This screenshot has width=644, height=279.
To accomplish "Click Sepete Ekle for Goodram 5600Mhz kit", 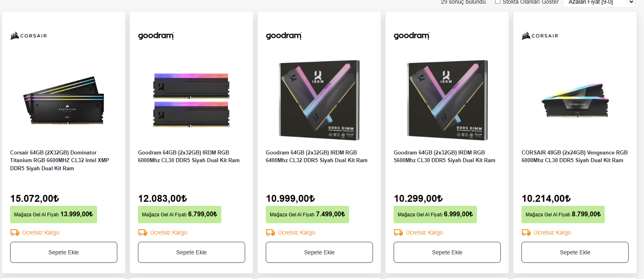I will click(447, 252).
